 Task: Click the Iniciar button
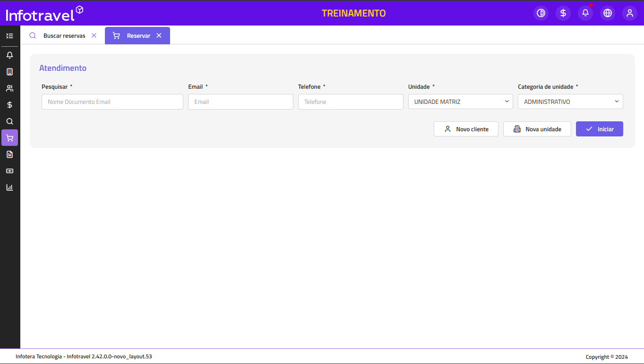[x=599, y=129]
